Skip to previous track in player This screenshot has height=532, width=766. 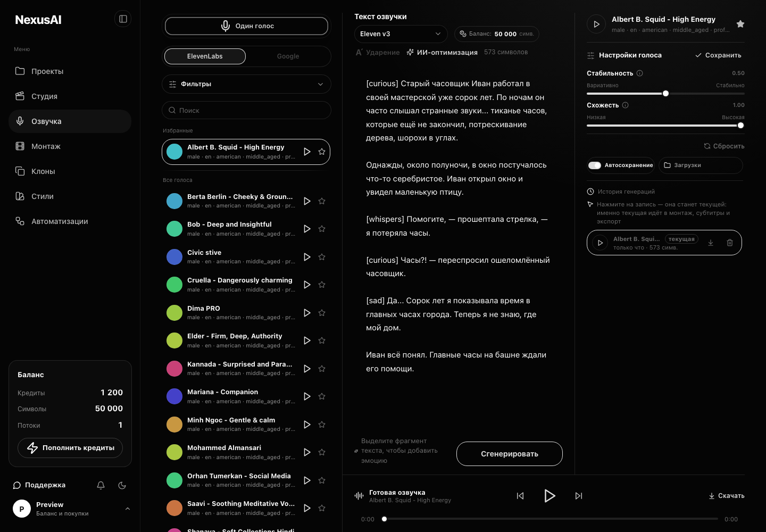pyautogui.click(x=520, y=496)
